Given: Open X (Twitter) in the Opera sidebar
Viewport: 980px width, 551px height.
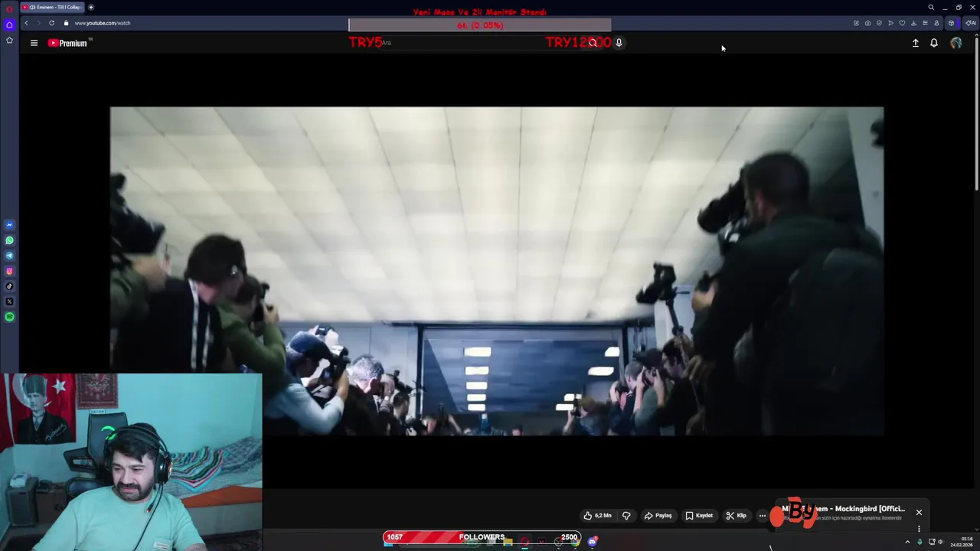Looking at the screenshot, I should coord(9,302).
